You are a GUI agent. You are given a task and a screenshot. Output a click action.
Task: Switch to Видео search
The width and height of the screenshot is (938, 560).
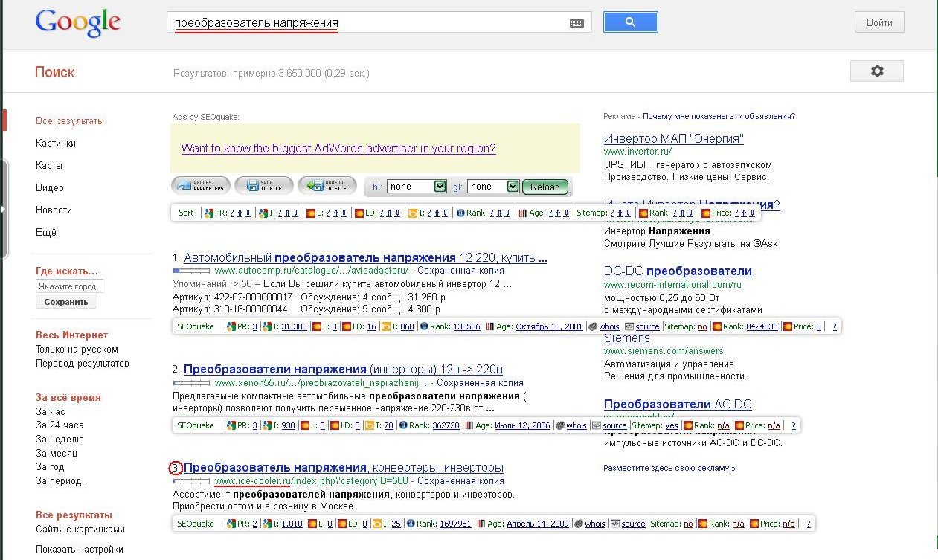click(50, 187)
